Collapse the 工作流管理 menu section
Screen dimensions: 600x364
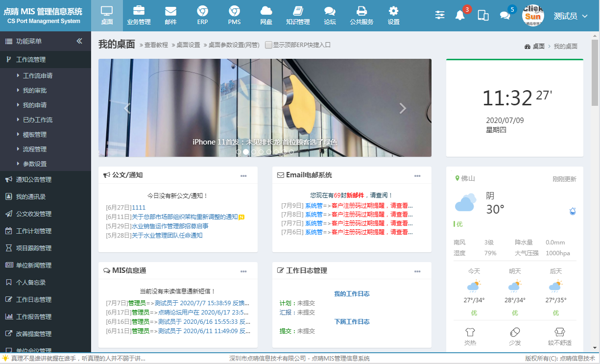coord(46,60)
